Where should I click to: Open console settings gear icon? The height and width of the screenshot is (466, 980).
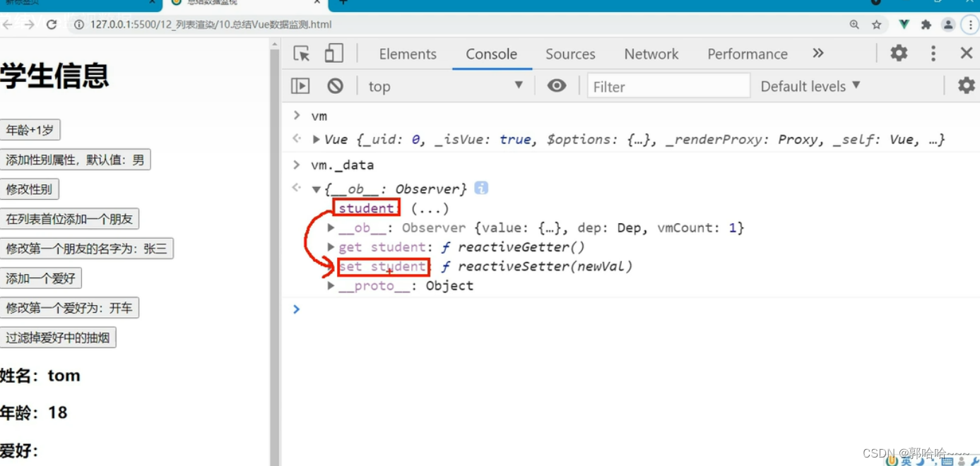[966, 85]
